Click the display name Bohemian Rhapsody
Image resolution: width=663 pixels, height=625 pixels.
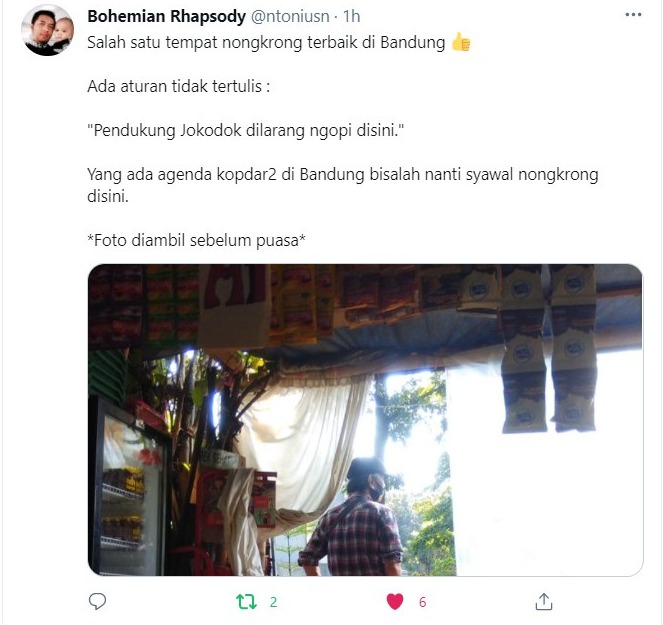point(166,16)
